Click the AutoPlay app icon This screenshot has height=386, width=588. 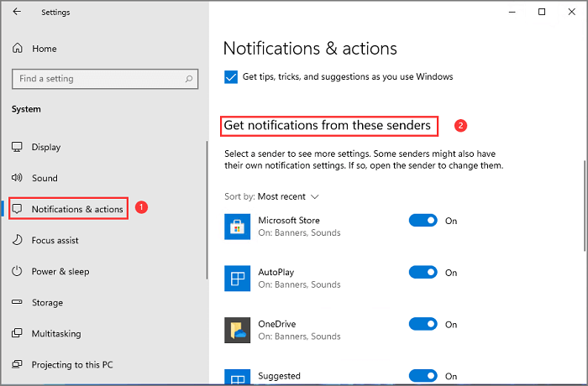[x=238, y=278]
